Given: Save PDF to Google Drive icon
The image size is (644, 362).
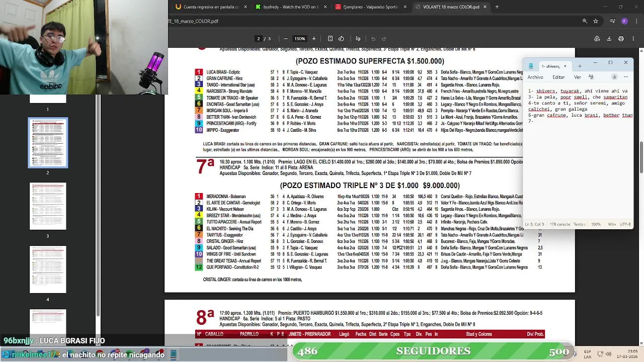Looking at the screenshot, I should coord(597,39).
